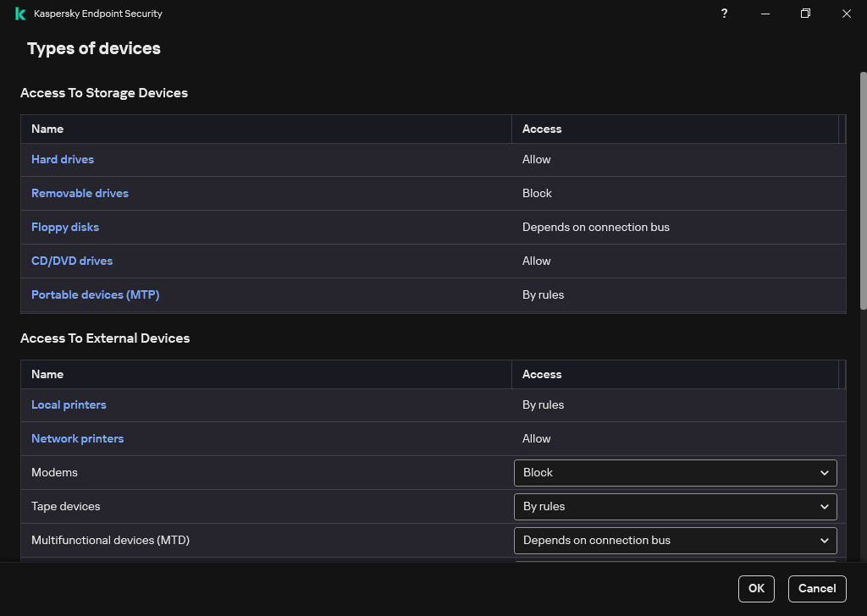
Task: Click the Name column header in storage table
Action: (x=47, y=129)
